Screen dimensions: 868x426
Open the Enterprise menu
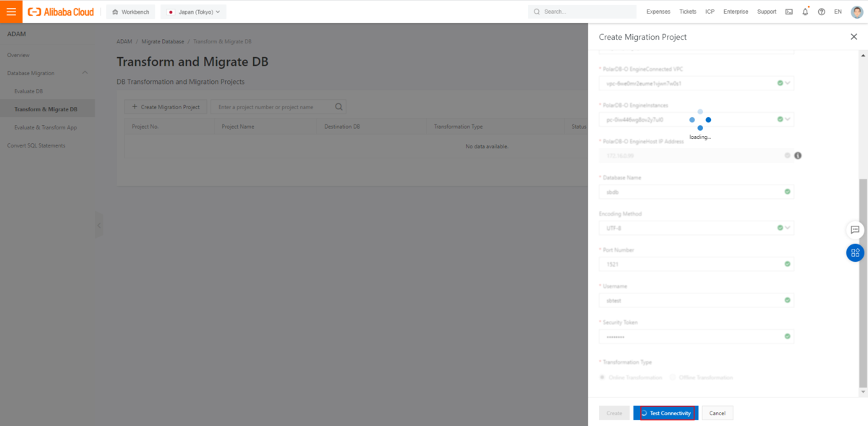point(736,12)
